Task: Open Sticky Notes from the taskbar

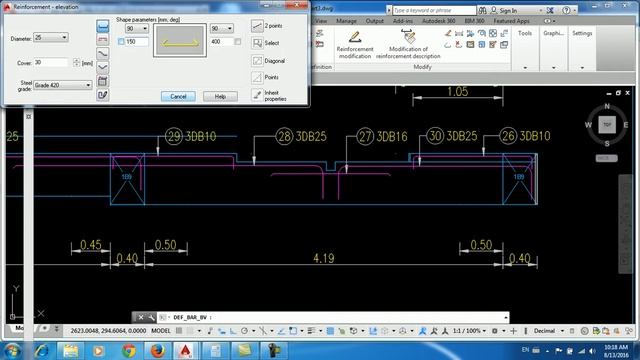Action: point(244,351)
